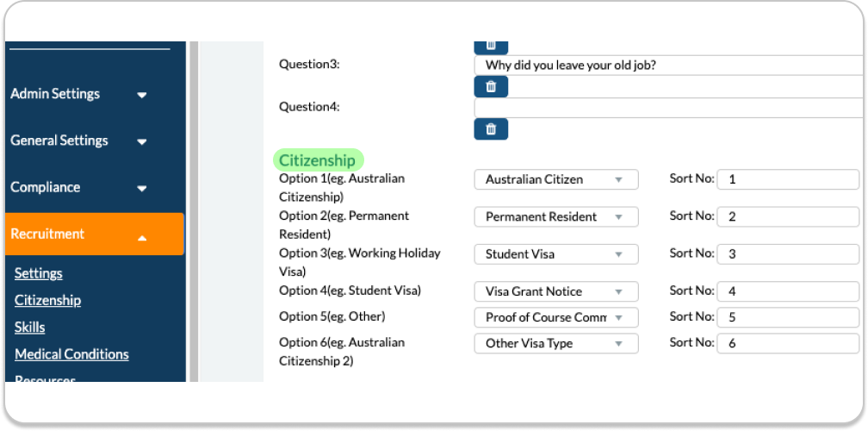Click the trash icon below Question3 field
The height and width of the screenshot is (431, 868).
tap(491, 86)
